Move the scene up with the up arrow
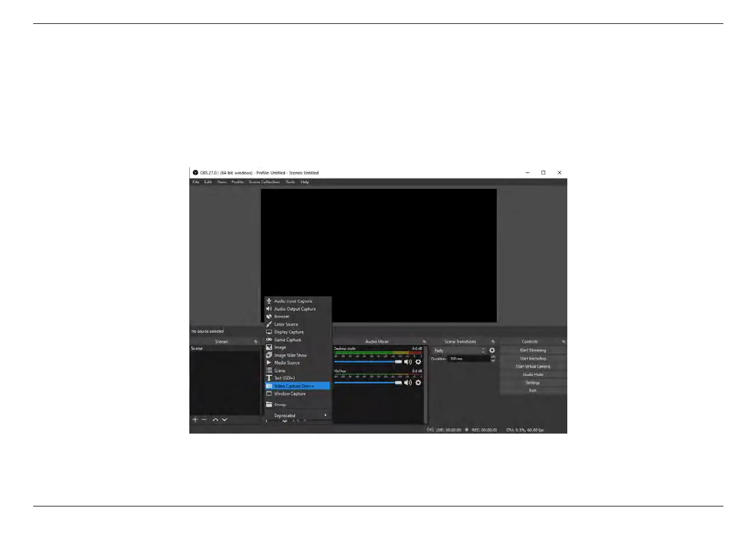Screen dimensions: 756x535 pyautogui.click(x=215, y=420)
